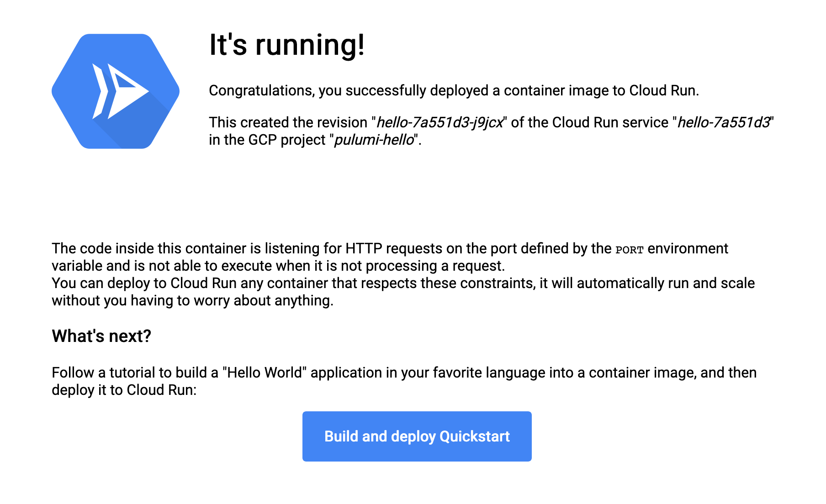Click the Build and deploy Quickstart button
Image resolution: width=826 pixels, height=504 pixels.
(x=417, y=436)
